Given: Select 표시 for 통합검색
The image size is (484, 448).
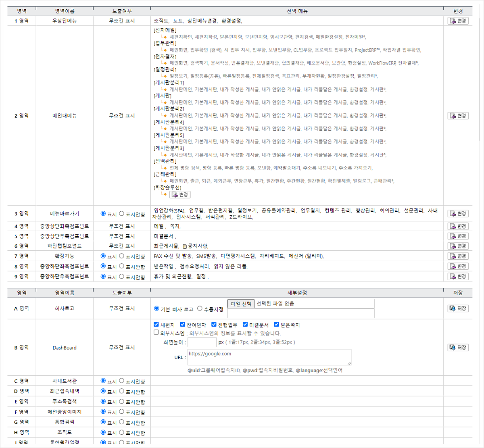Looking at the screenshot, I should click(x=103, y=422).
